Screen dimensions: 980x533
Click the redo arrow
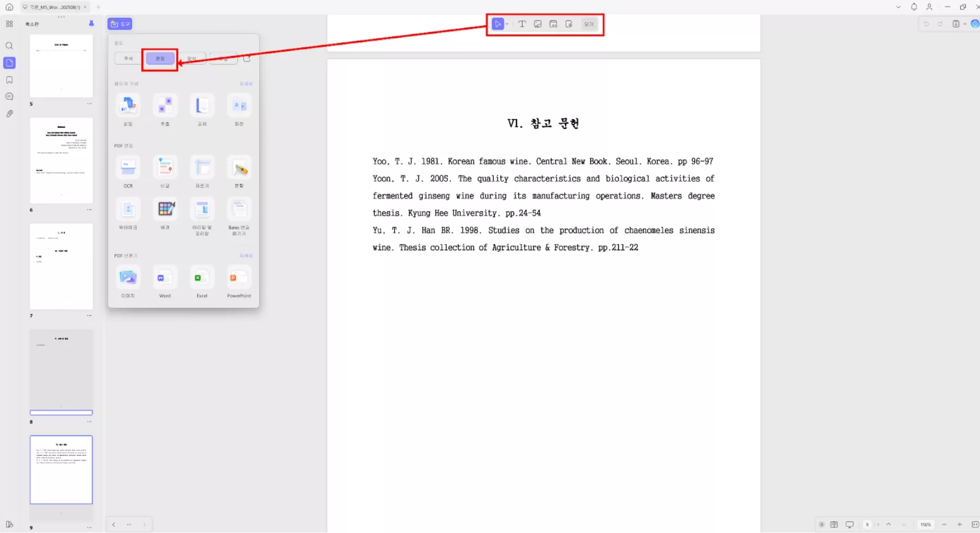(x=940, y=24)
